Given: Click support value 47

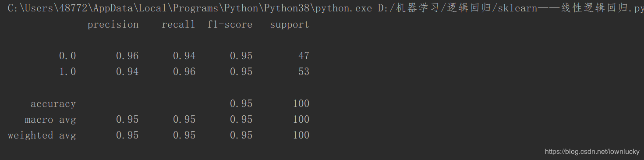Looking at the screenshot, I should (x=304, y=56).
